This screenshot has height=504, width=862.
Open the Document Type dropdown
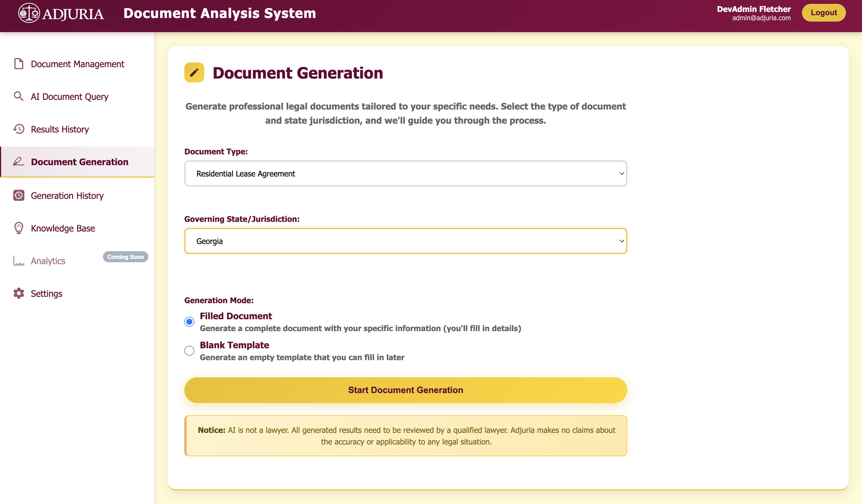406,173
